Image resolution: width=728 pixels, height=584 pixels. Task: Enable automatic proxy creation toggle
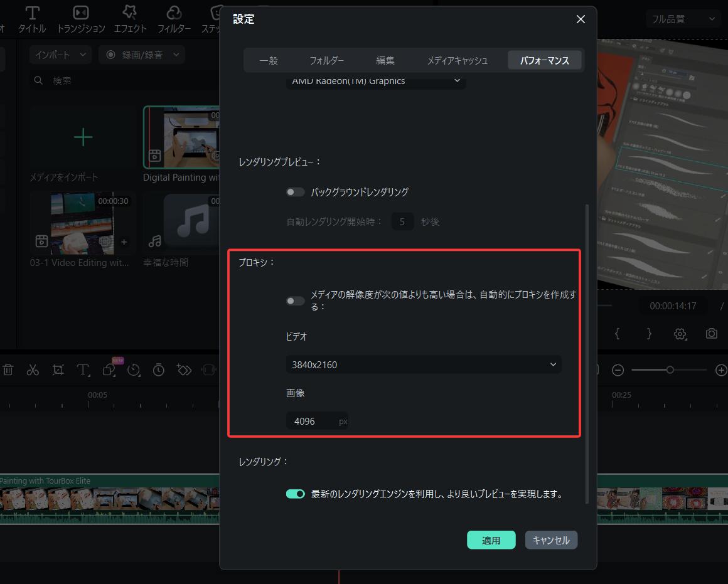coord(295,300)
